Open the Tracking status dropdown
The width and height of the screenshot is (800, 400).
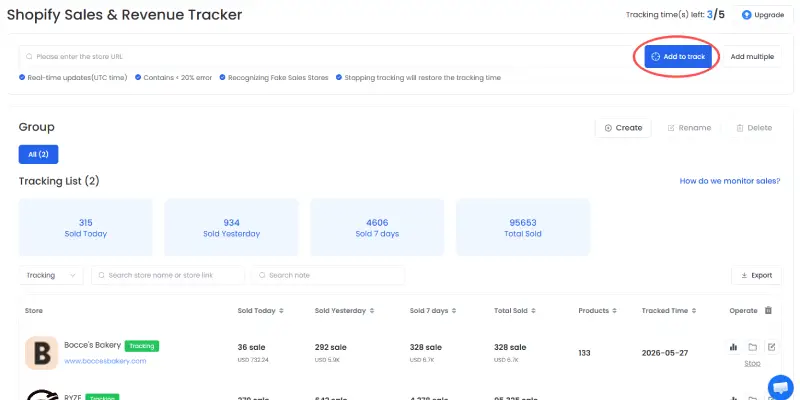51,275
